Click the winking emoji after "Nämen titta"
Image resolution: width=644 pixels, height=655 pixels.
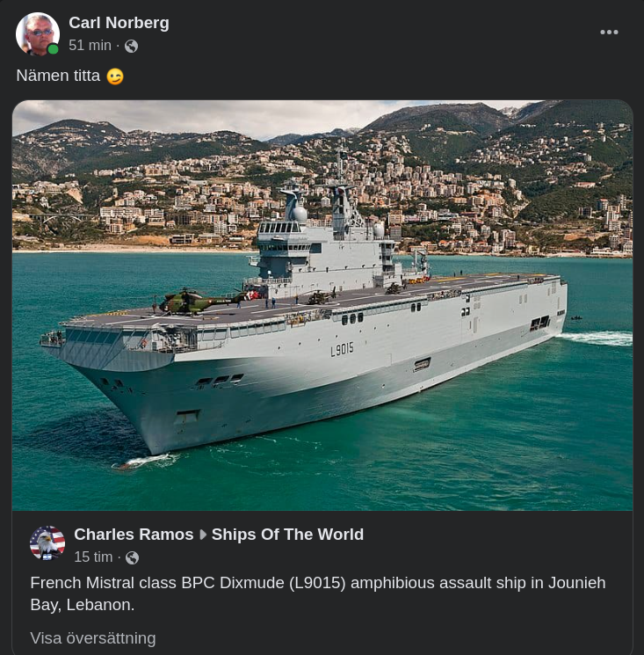(115, 76)
